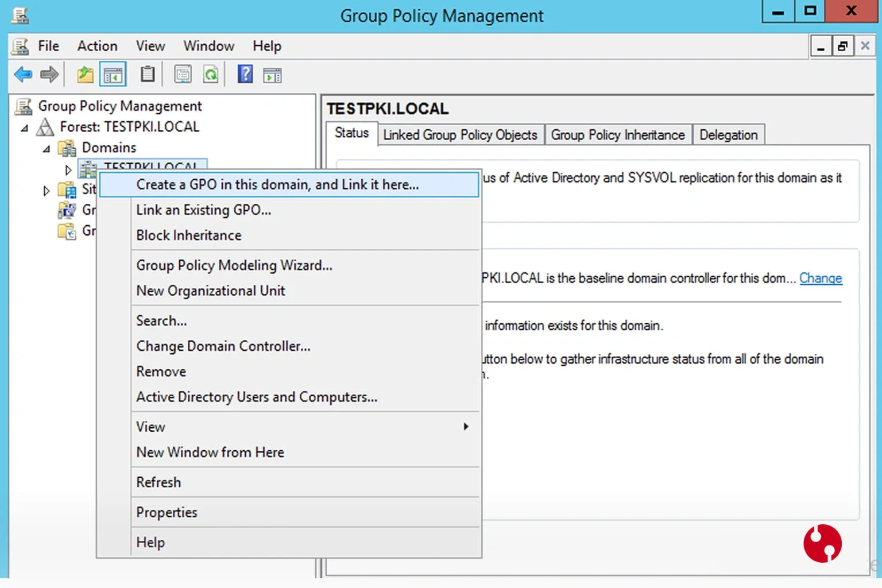Screen dimensions: 882x588
Task: Click the Group Policy Management root node icon
Action: click(24, 106)
